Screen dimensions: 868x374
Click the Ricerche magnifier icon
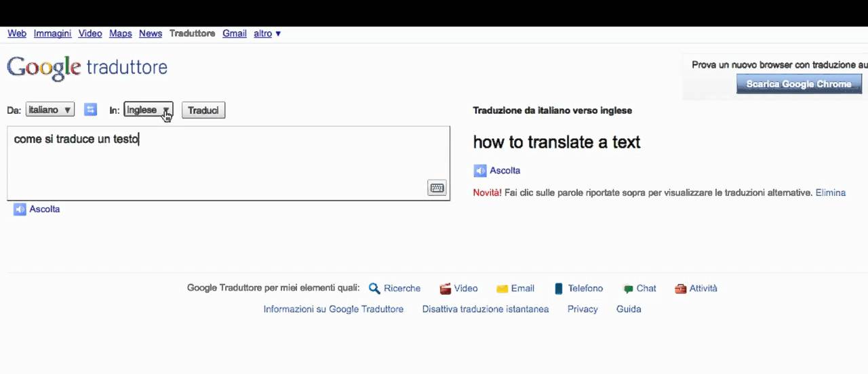coord(374,289)
